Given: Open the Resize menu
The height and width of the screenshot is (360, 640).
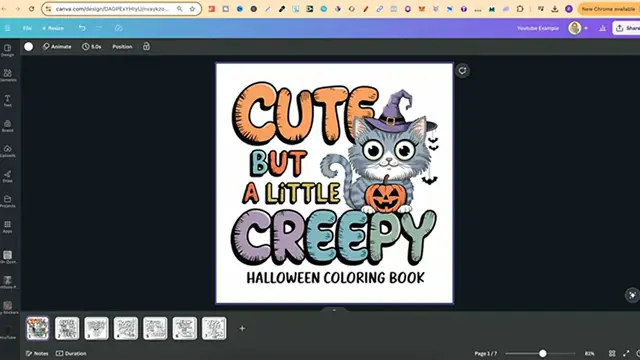Looking at the screenshot, I should (x=53, y=28).
